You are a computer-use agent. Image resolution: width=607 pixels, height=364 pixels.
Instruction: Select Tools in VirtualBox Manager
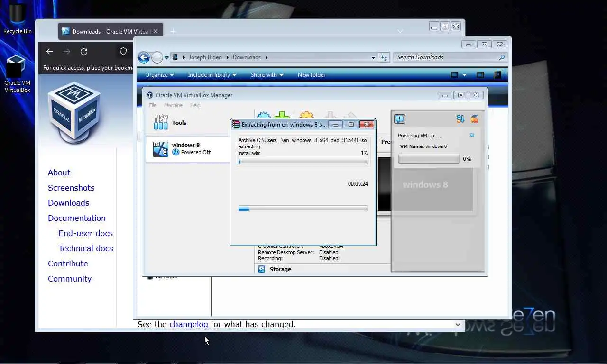188,122
